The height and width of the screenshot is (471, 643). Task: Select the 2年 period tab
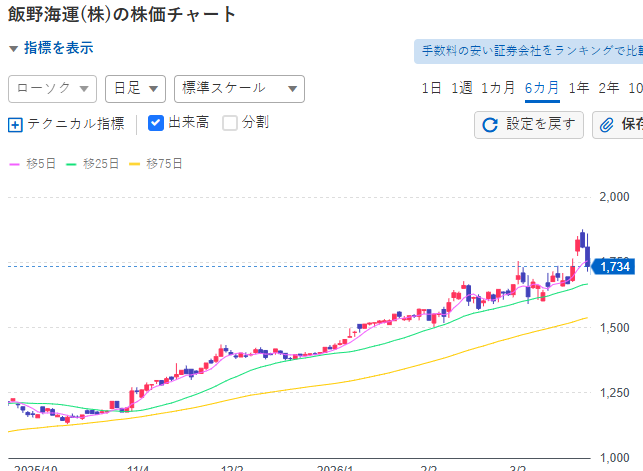[x=609, y=88]
